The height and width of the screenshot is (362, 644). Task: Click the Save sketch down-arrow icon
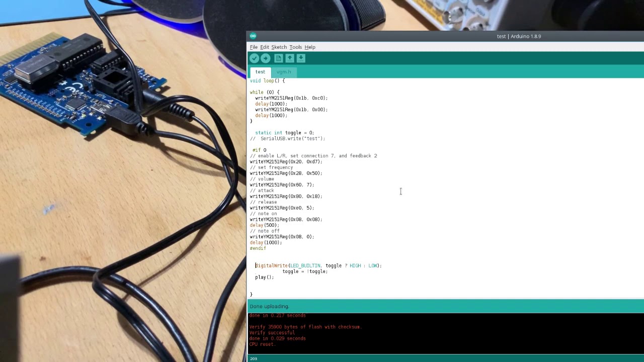coord(301,58)
